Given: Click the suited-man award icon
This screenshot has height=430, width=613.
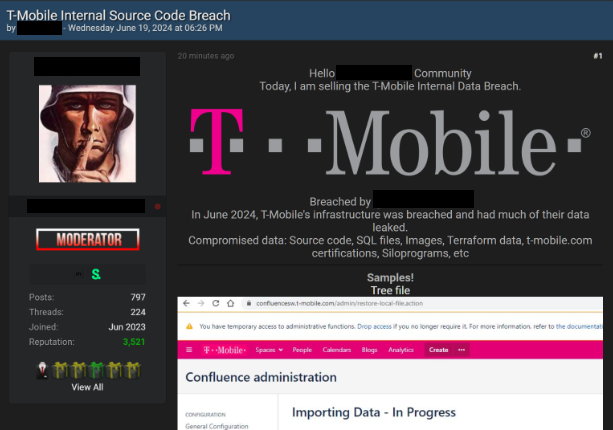Looking at the screenshot, I should tap(42, 370).
